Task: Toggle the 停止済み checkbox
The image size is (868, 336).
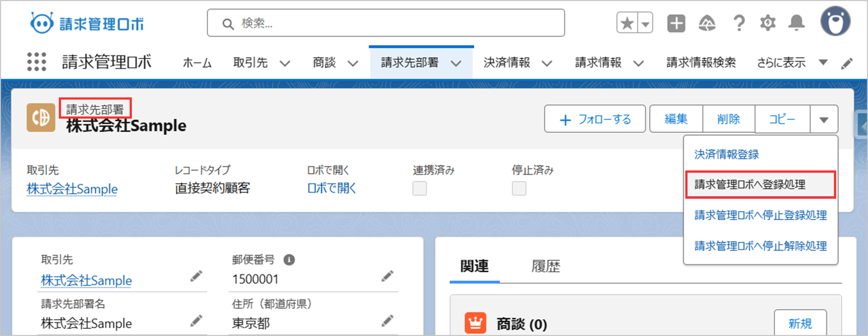Action: coord(519,188)
